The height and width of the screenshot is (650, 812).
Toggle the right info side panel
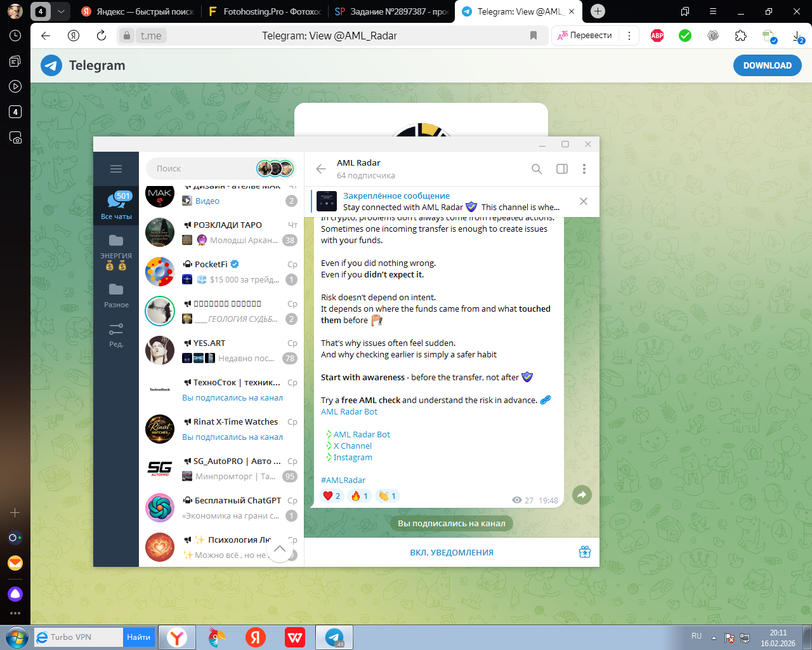(x=562, y=169)
